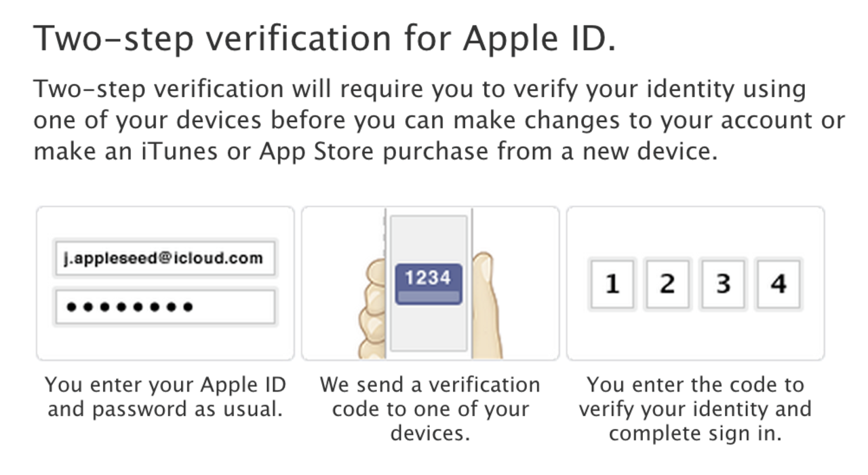Click the gray phone screen above the code bubble
Viewport: 868px width, 475px height.
(x=428, y=237)
